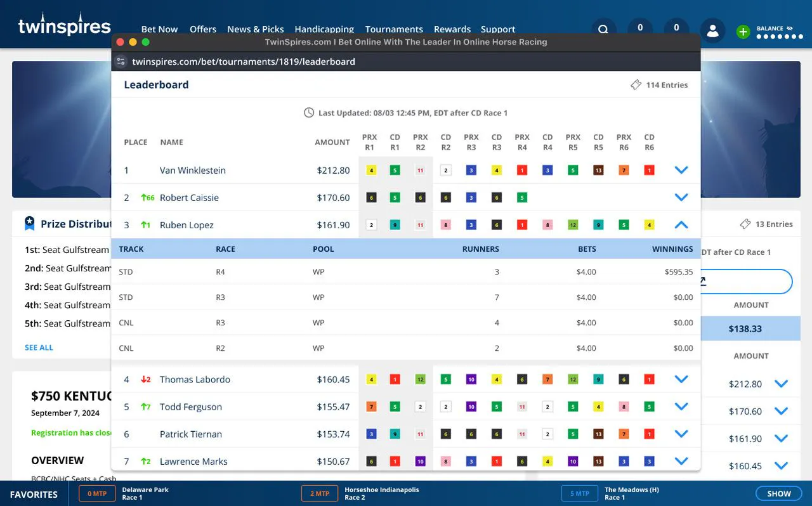Screen dimensions: 812x506
Task: Expand Van Winklestein's leaderboard row
Action: click(x=681, y=170)
